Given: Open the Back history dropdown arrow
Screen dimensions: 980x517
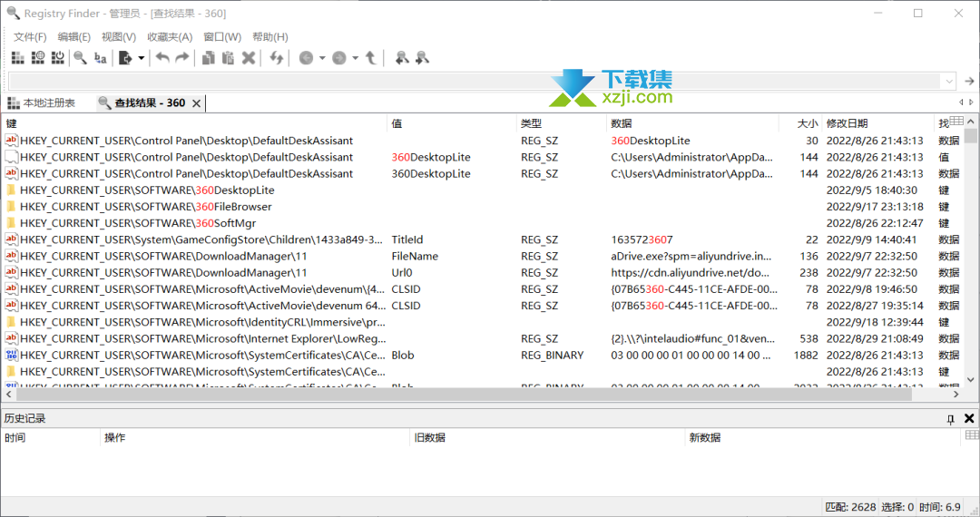Looking at the screenshot, I should click(x=322, y=58).
